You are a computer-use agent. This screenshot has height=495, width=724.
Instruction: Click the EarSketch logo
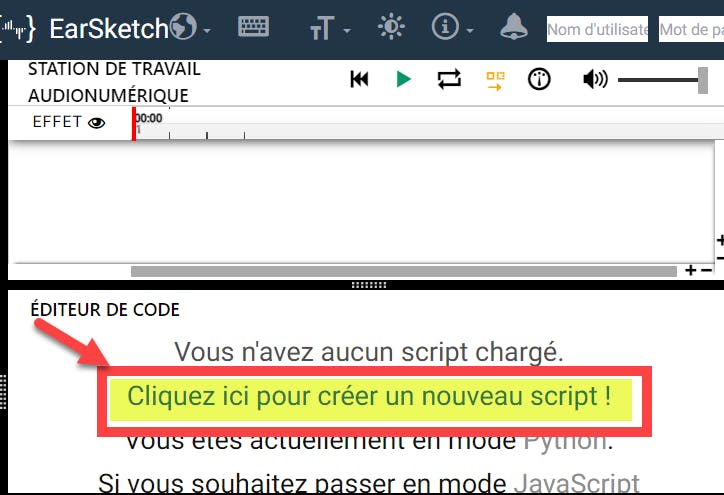(x=84, y=29)
